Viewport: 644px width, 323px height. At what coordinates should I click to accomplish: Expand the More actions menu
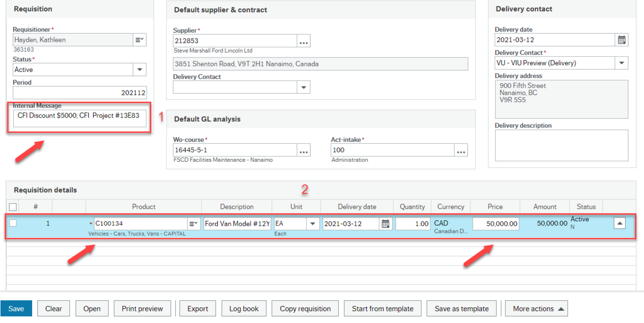(x=536, y=309)
